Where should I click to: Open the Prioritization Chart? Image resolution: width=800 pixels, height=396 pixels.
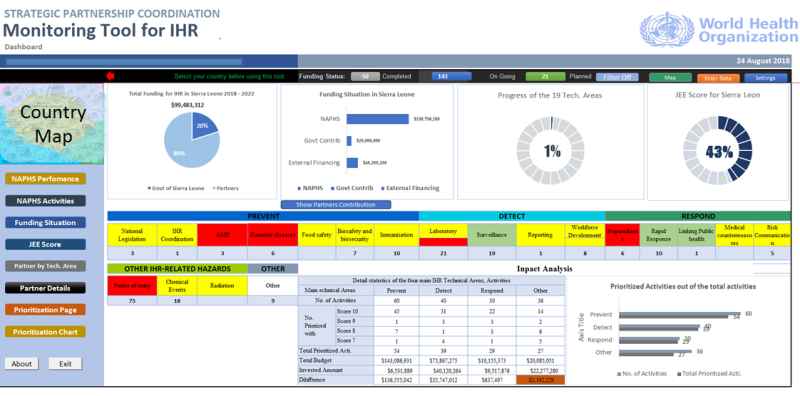click(x=45, y=332)
